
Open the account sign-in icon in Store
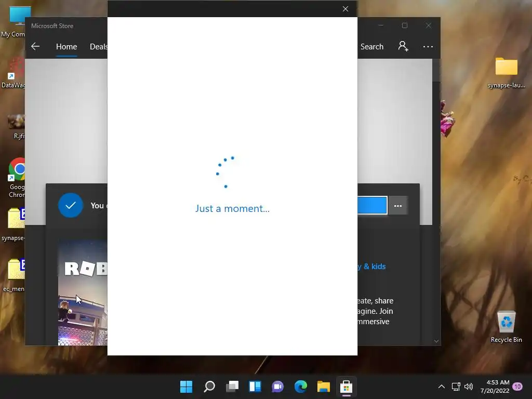click(403, 46)
